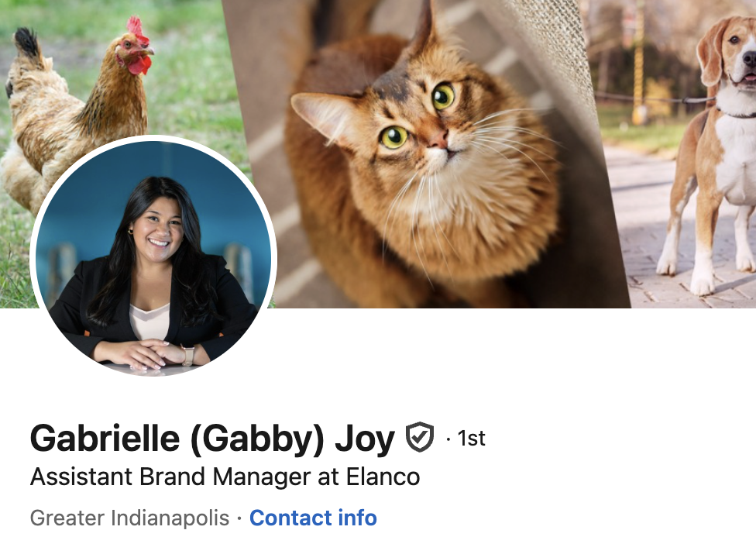Click the word Elanco in the headline
Viewport: 756px width, 537px height.
pos(383,477)
